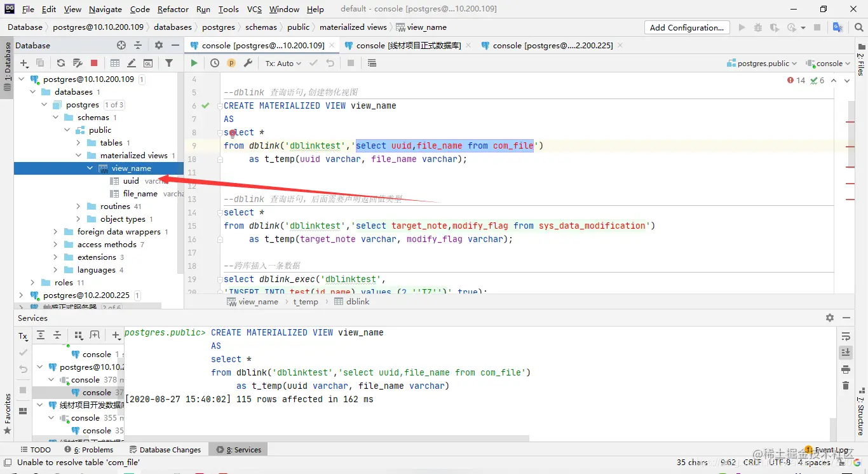Open Group By icon in Services toolbar
Viewport: 868px width, 474px height.
tap(79, 335)
